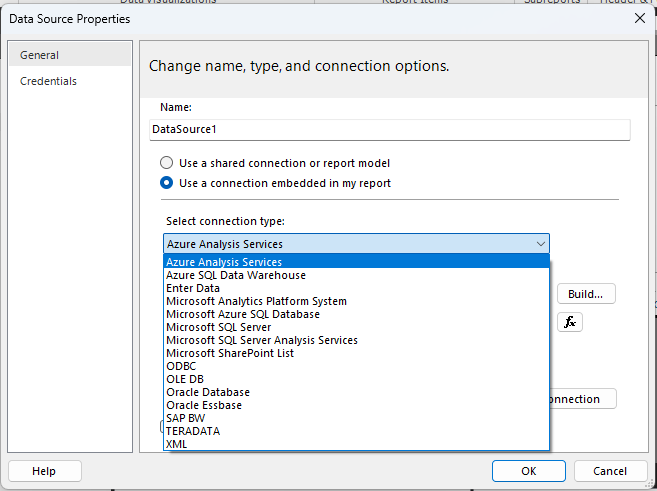
Task: Choose Microsoft SQL Server from list
Action: point(356,327)
